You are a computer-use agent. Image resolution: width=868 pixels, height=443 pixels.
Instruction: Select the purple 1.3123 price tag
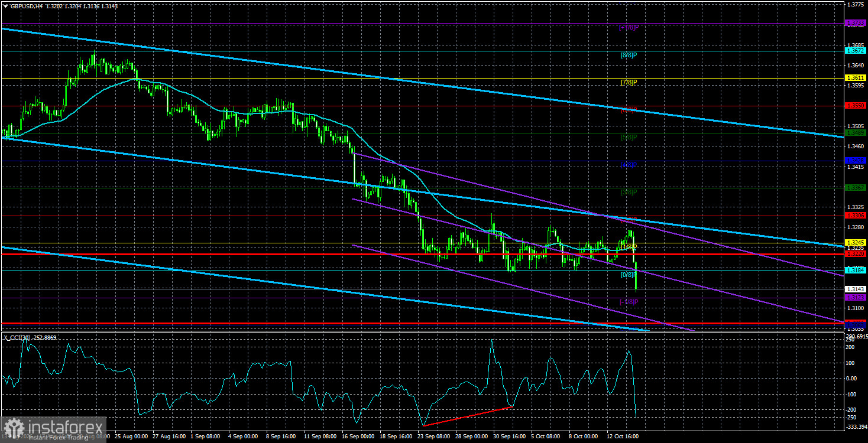(x=856, y=298)
